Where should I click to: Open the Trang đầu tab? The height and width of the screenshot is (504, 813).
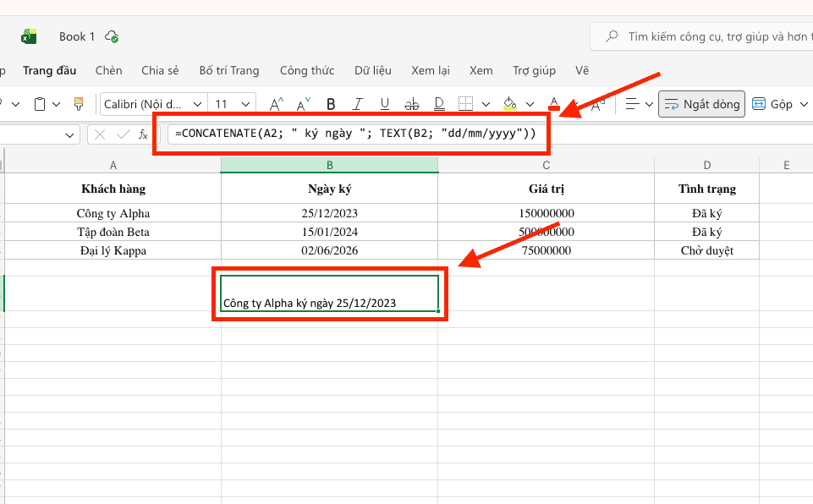pos(49,70)
